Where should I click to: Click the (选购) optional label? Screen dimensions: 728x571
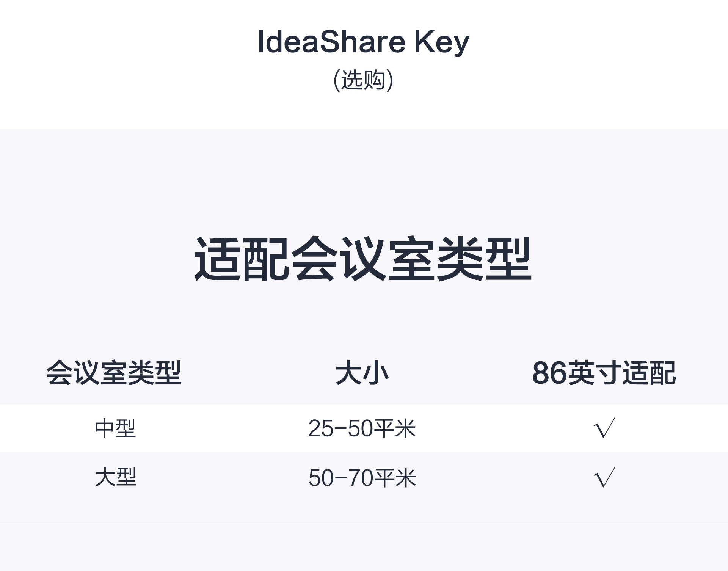(x=363, y=80)
